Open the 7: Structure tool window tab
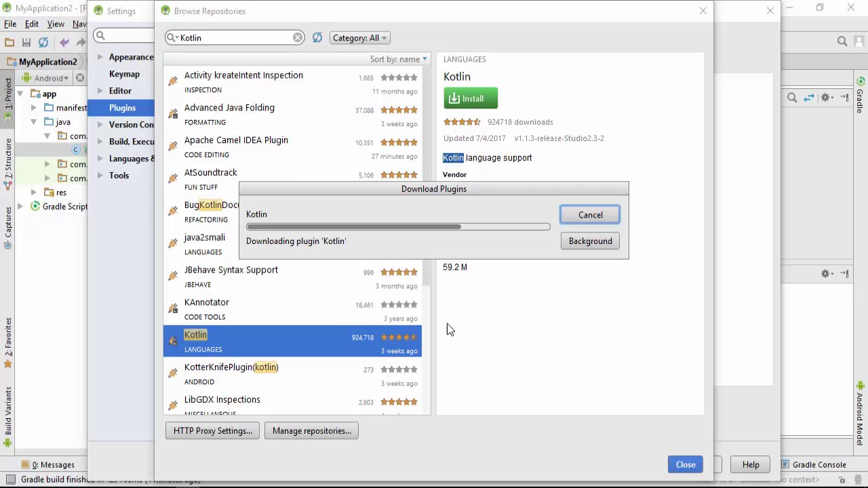The image size is (868, 488). pyautogui.click(x=7, y=163)
